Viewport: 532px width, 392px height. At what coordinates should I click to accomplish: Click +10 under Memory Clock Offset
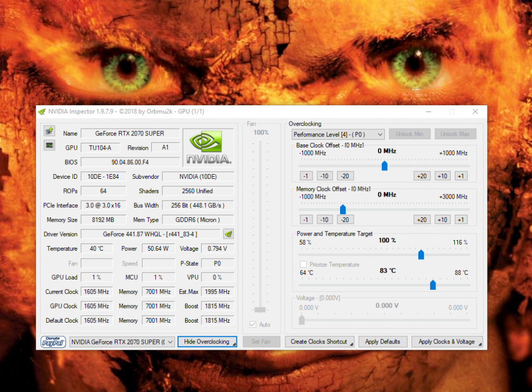point(442,220)
